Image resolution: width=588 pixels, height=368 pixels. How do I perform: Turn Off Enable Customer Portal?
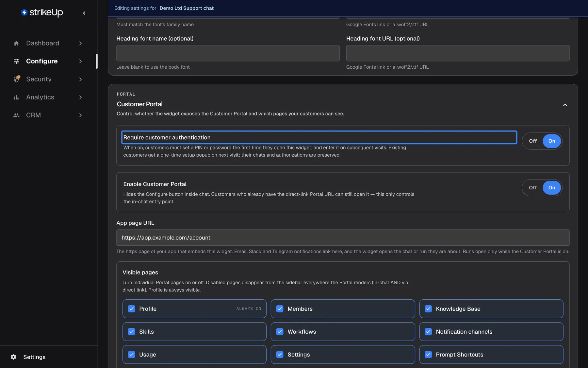533,188
